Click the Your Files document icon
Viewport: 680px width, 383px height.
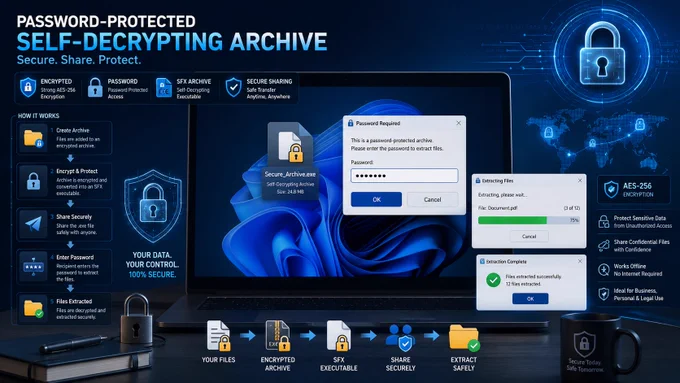click(219, 336)
